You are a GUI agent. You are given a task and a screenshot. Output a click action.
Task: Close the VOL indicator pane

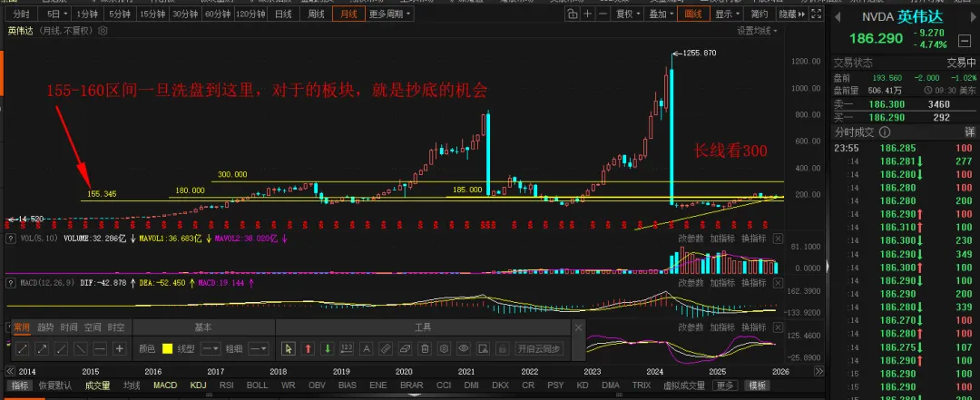(x=778, y=239)
